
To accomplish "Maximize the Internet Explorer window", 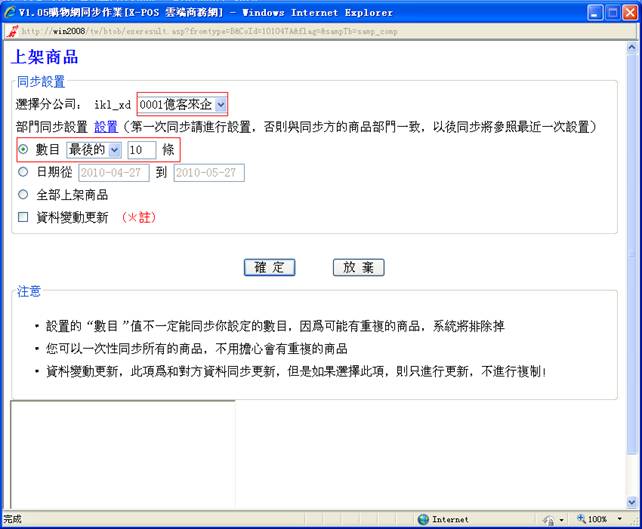I will (x=606, y=11).
